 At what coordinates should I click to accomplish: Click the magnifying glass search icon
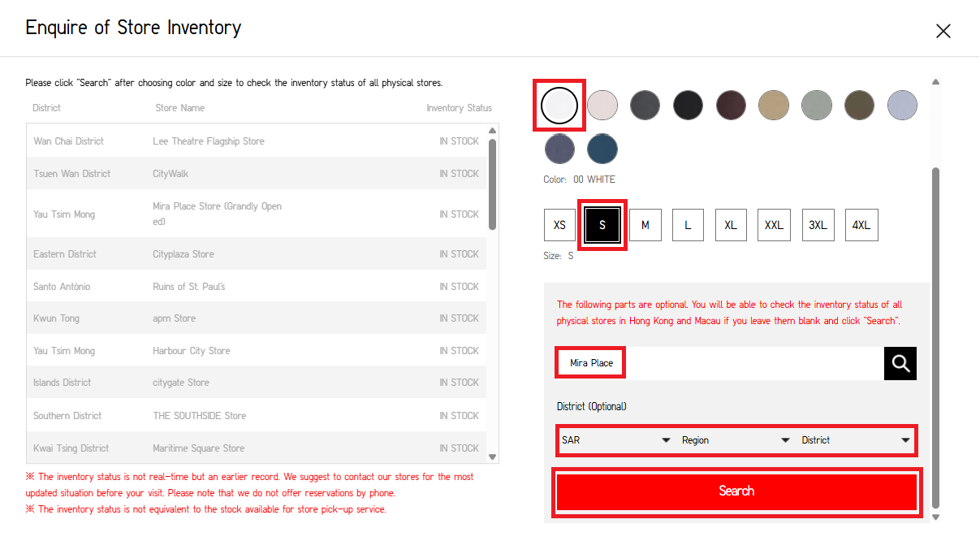(x=900, y=363)
